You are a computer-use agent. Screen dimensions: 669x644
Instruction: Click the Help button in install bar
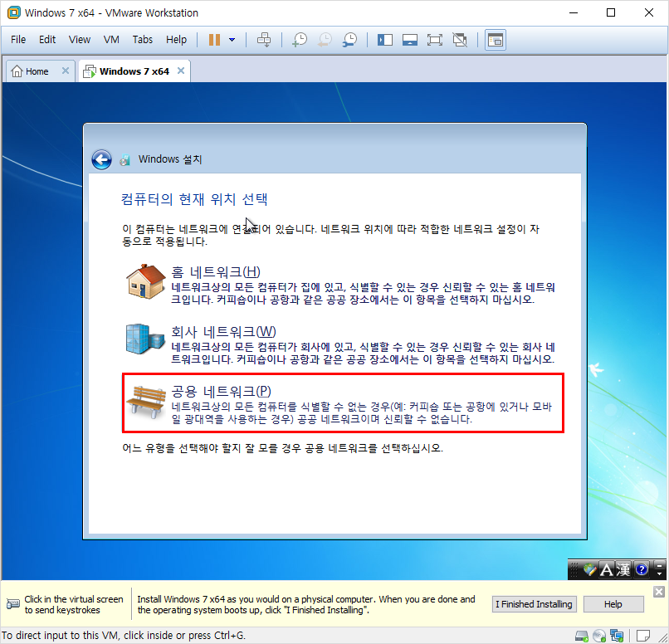click(x=613, y=604)
